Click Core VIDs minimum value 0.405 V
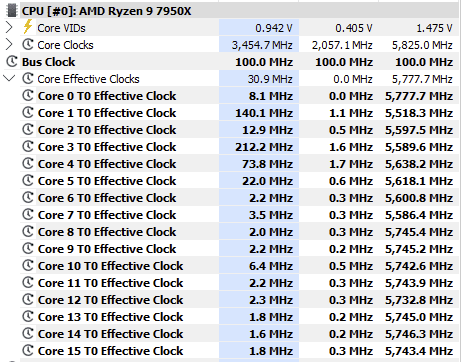461x362 pixels. point(354,28)
